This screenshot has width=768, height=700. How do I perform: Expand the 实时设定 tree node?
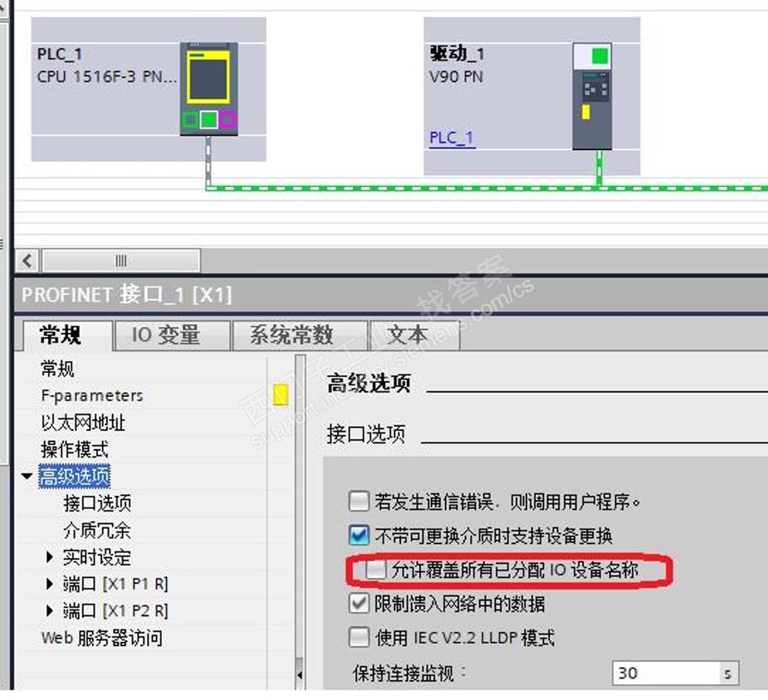49,556
